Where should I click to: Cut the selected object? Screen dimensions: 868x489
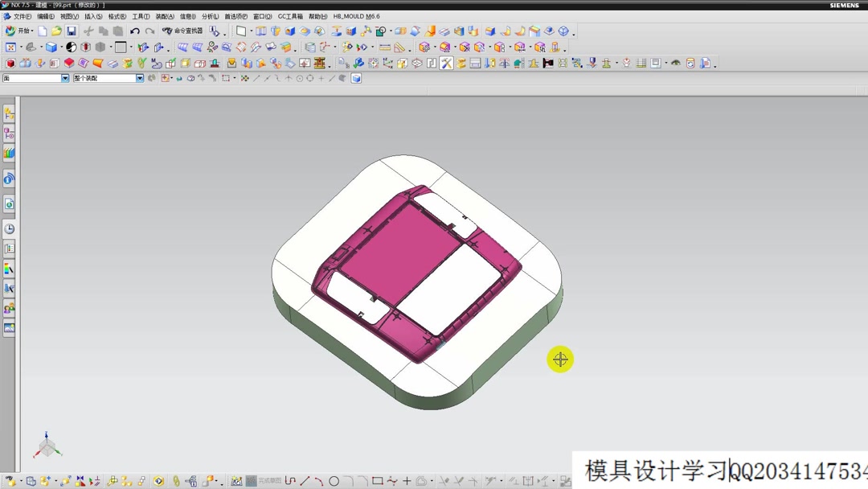click(89, 31)
